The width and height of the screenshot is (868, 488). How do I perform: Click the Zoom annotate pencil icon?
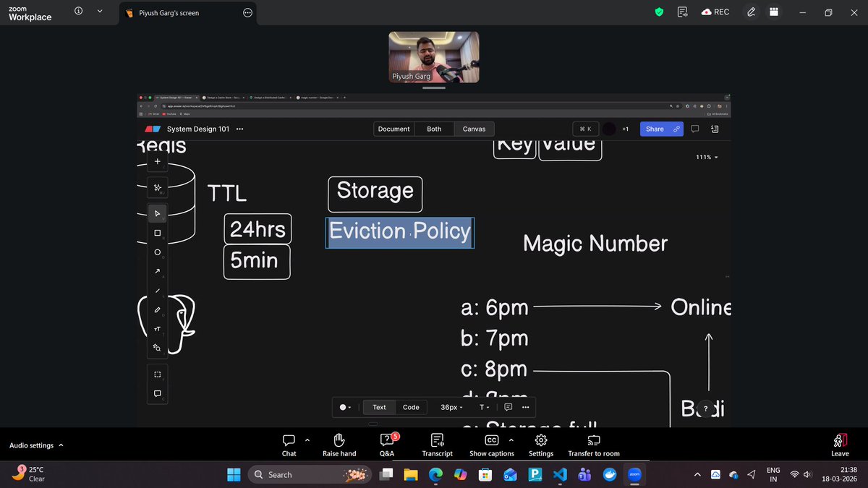[752, 12]
